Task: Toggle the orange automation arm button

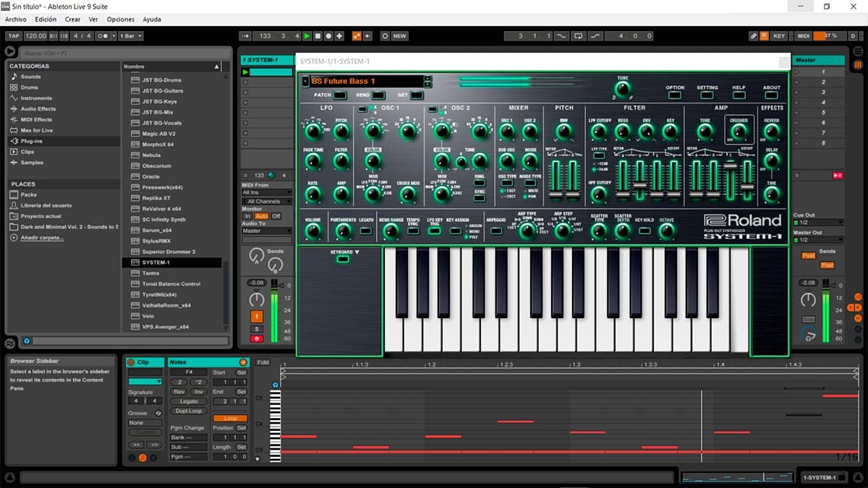Action: point(357,35)
